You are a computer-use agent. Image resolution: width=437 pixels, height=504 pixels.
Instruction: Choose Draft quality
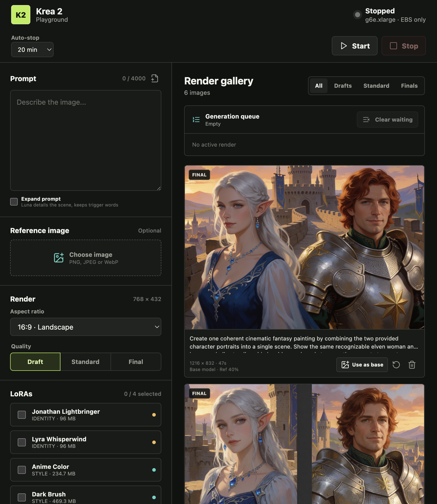click(35, 362)
